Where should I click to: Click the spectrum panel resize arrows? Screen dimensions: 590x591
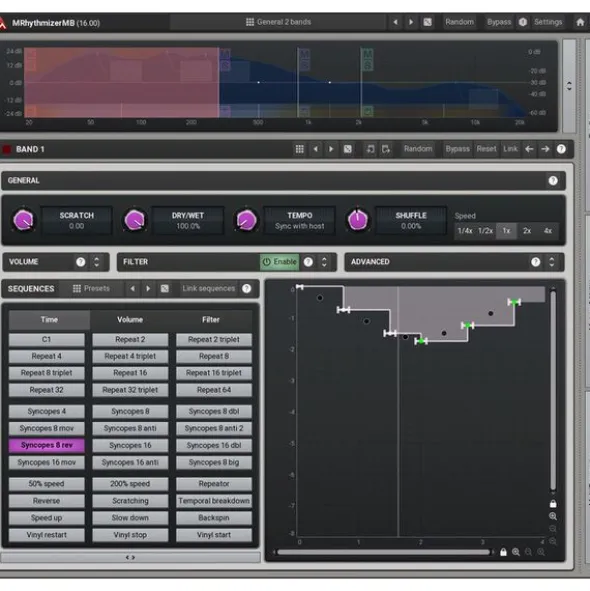569,86
